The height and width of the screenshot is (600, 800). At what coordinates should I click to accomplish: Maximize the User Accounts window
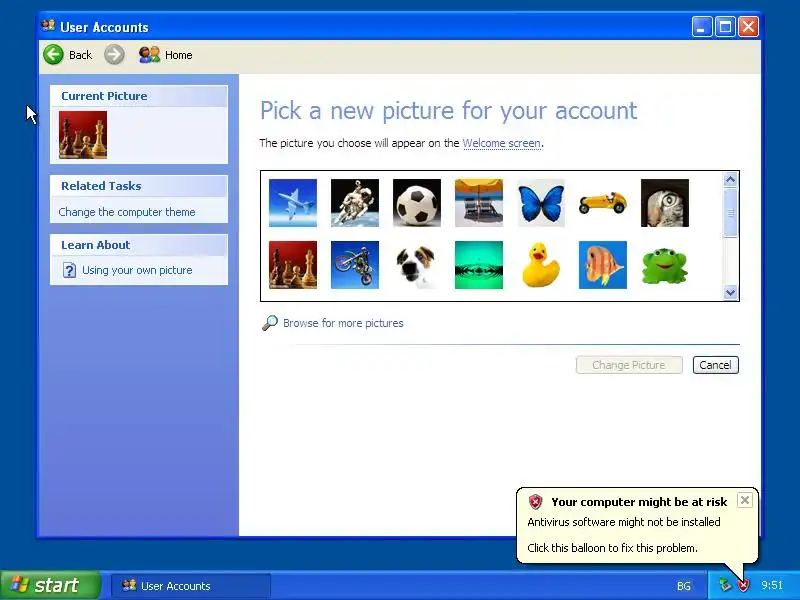(x=725, y=27)
